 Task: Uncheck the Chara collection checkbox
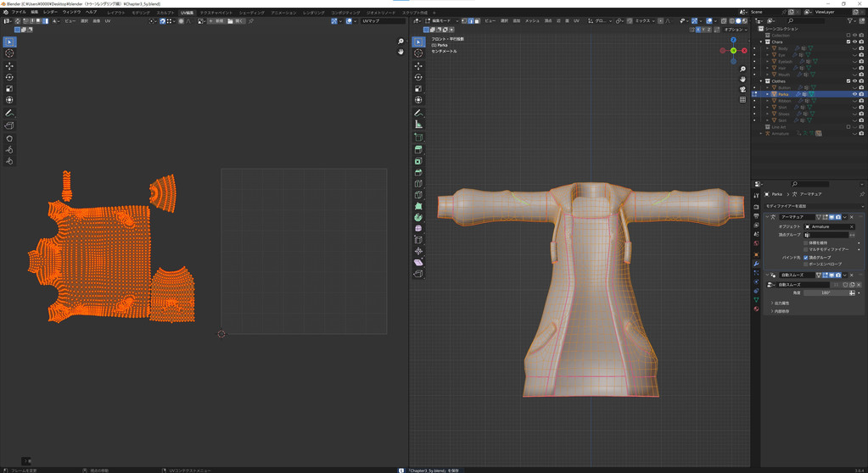848,42
